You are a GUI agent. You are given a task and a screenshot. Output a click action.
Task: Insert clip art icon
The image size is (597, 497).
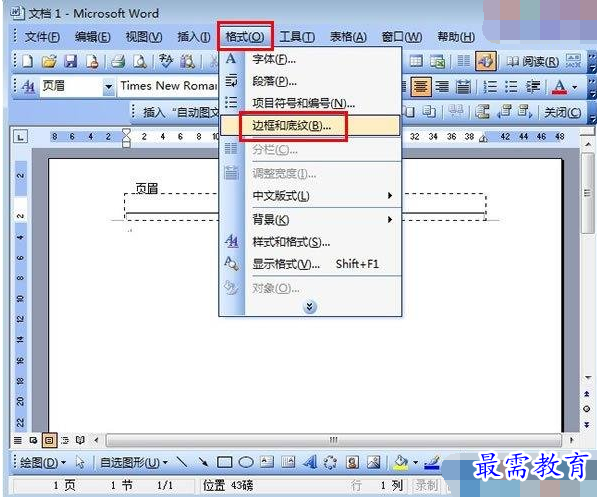pos(353,463)
